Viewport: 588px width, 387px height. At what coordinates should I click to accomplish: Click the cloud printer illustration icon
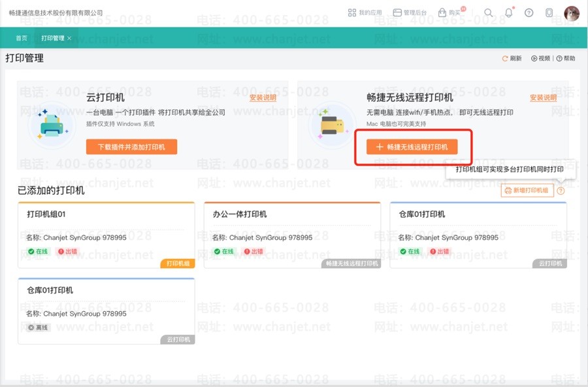(x=52, y=125)
